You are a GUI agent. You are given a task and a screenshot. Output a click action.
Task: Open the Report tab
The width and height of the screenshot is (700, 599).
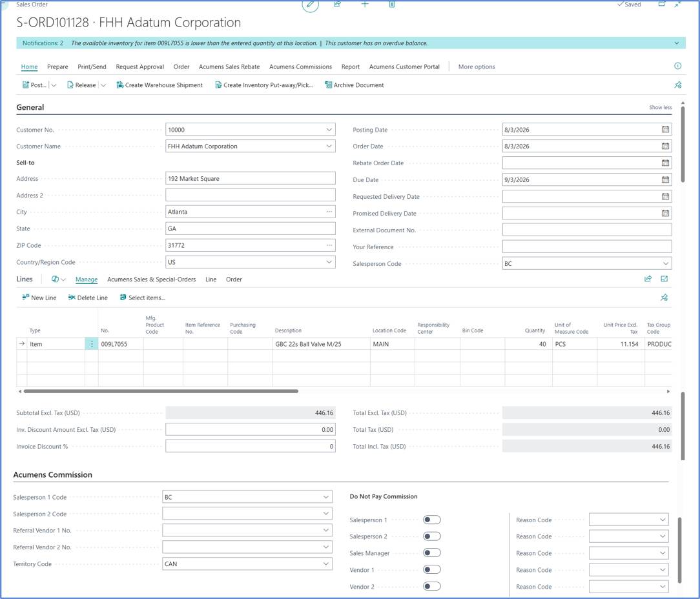351,66
